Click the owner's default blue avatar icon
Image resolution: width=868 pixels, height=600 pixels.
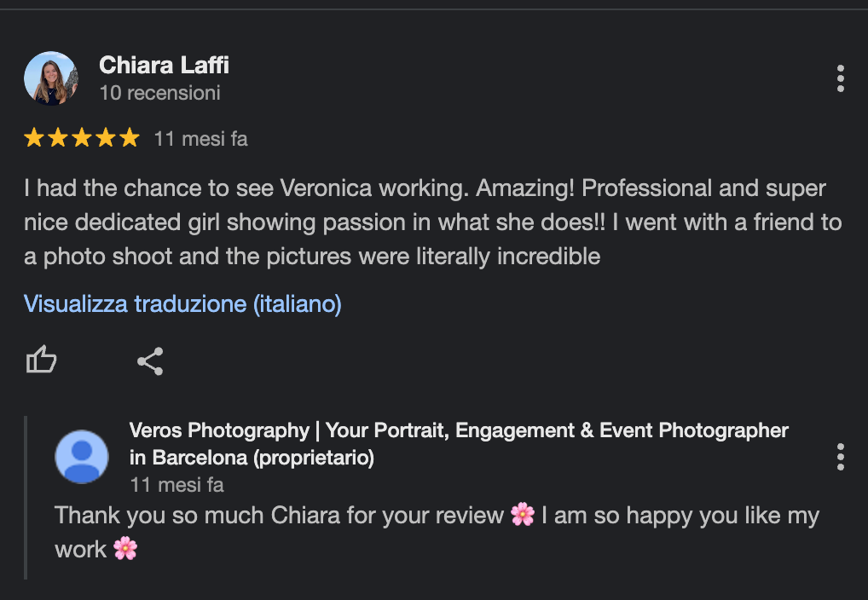click(82, 457)
